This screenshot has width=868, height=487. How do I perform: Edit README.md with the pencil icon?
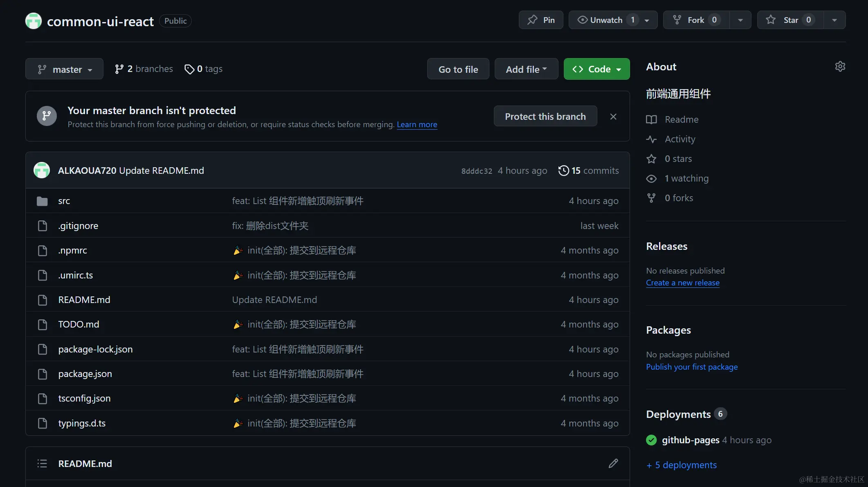click(x=613, y=463)
